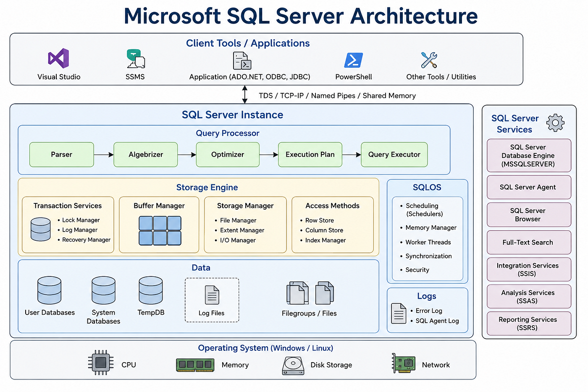Click the Row Store bullet
Image resolution: width=588 pixels, height=392 pixels.
317,221
